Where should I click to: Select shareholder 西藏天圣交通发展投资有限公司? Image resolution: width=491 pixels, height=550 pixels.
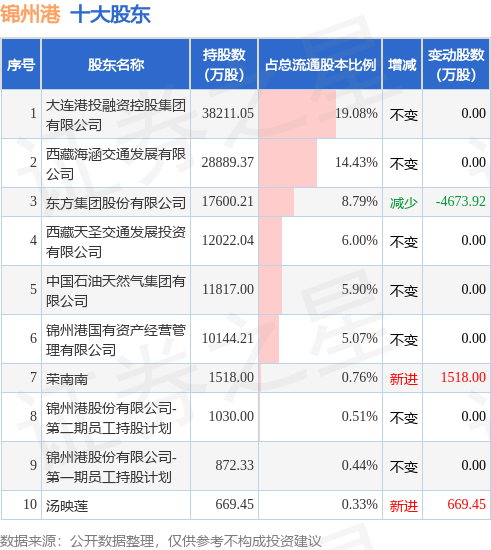pos(116,242)
